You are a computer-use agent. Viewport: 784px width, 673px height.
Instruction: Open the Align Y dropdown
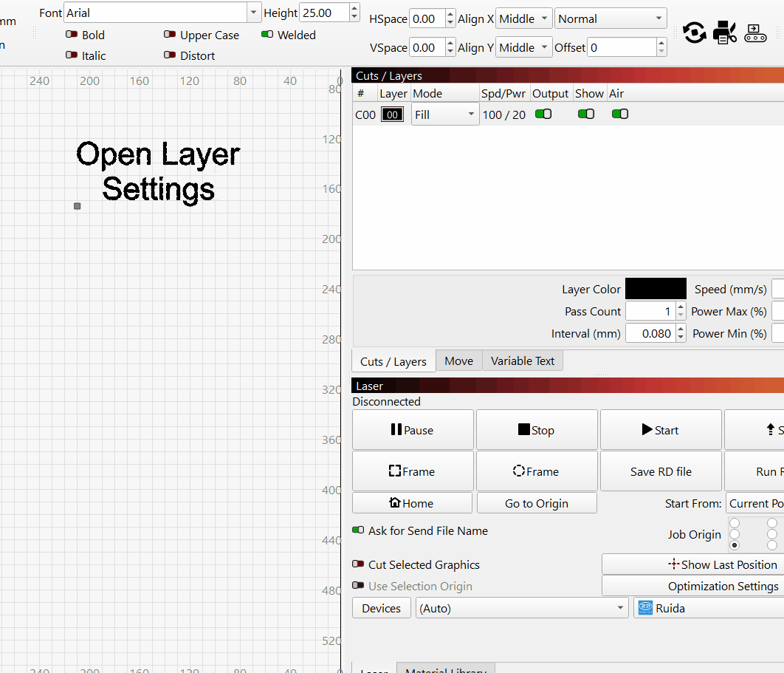pyautogui.click(x=524, y=47)
